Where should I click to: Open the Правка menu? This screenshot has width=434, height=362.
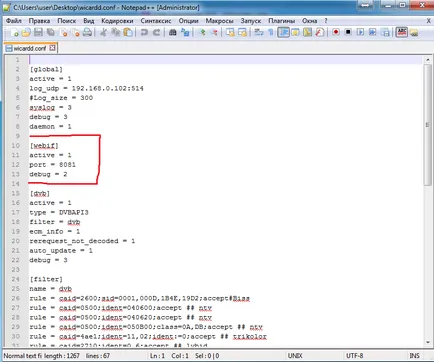(39, 21)
